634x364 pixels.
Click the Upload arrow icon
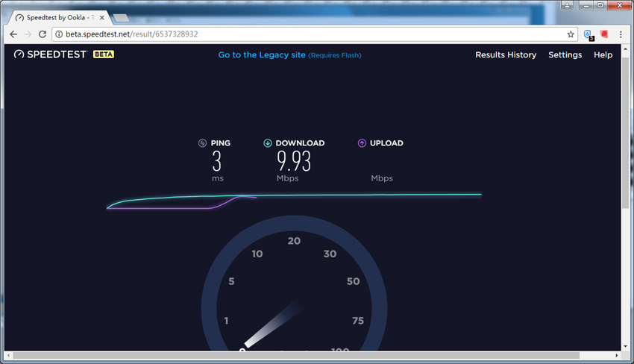(362, 143)
